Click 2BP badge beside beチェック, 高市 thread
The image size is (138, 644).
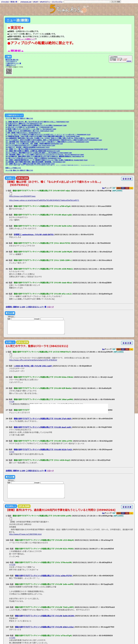coord(114,513)
